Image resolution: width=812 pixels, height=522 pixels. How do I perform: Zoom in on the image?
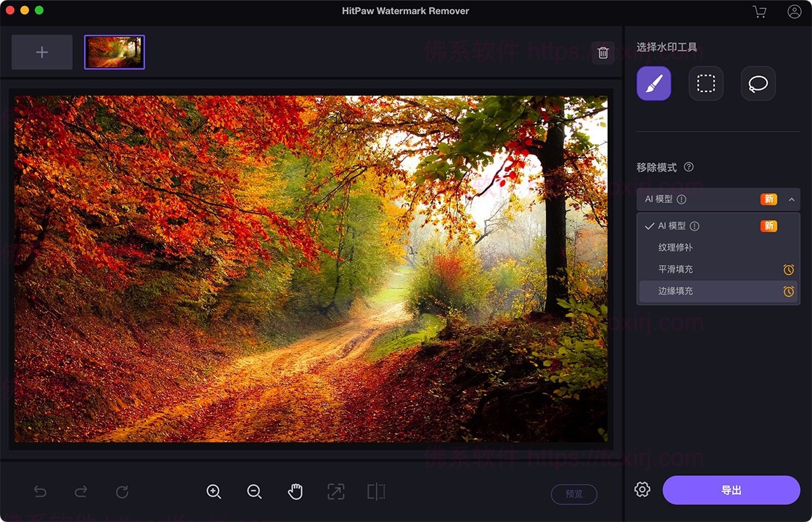[214, 492]
